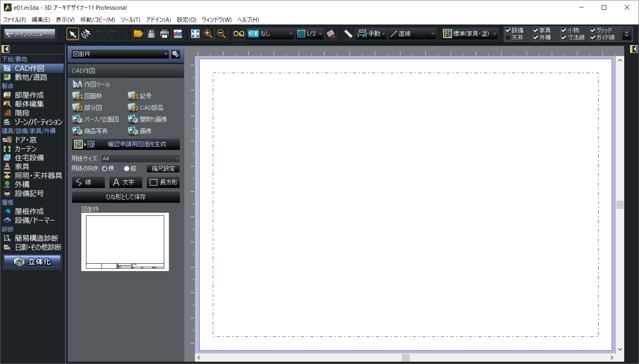Select the 縦 paper orientation radio
This screenshot has width=639, height=364.
click(x=126, y=169)
